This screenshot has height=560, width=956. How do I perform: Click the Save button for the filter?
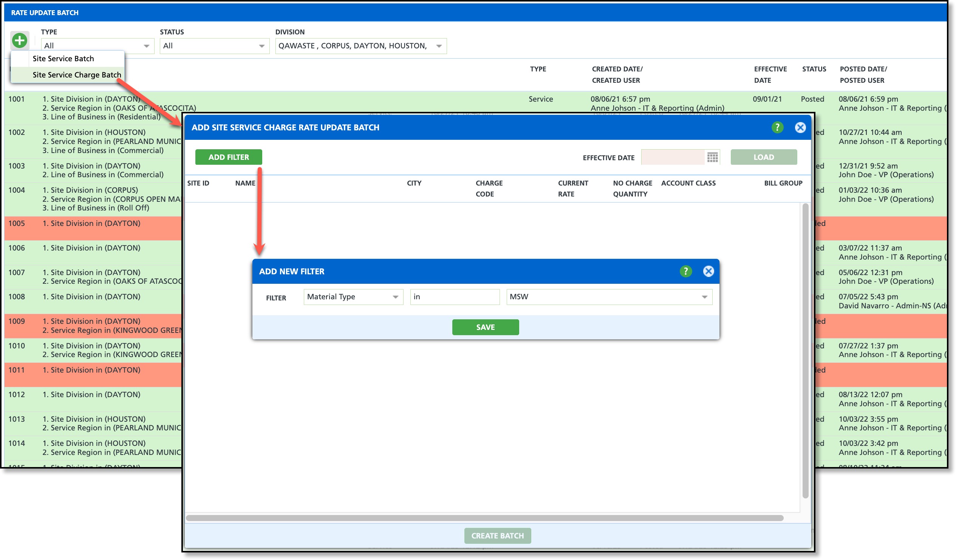[x=485, y=327]
